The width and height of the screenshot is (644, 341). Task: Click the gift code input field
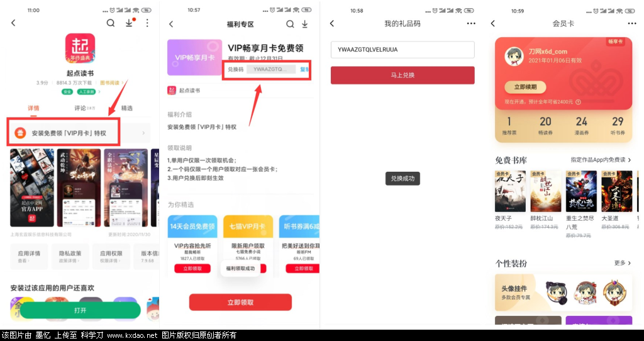pyautogui.click(x=402, y=50)
